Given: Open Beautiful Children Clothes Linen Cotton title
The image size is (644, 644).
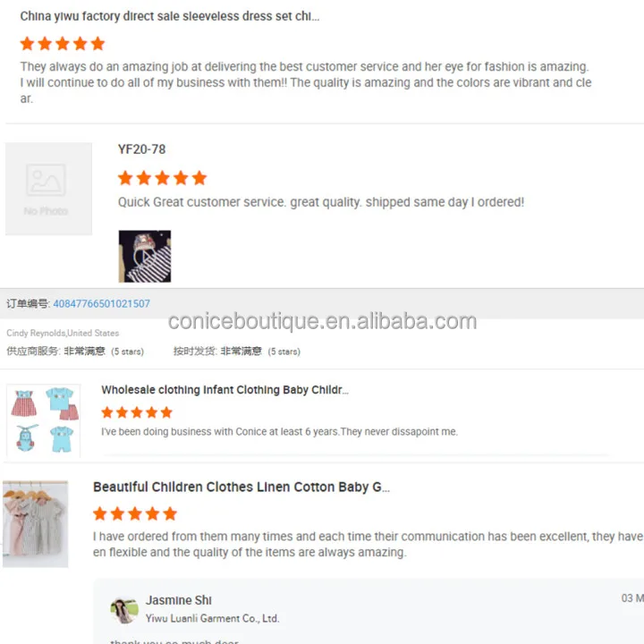Looking at the screenshot, I should [241, 487].
